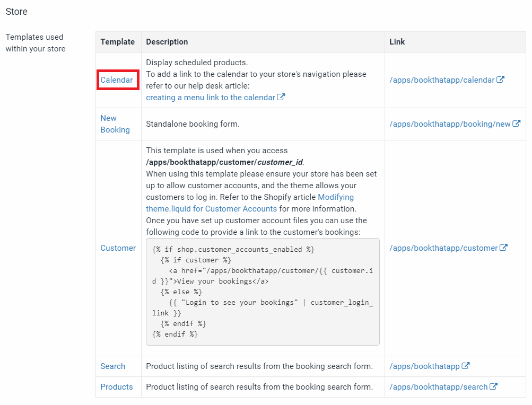Screen dimensions: 532x405
Task: Click the liquid code snippet block
Action: pyautogui.click(x=263, y=292)
